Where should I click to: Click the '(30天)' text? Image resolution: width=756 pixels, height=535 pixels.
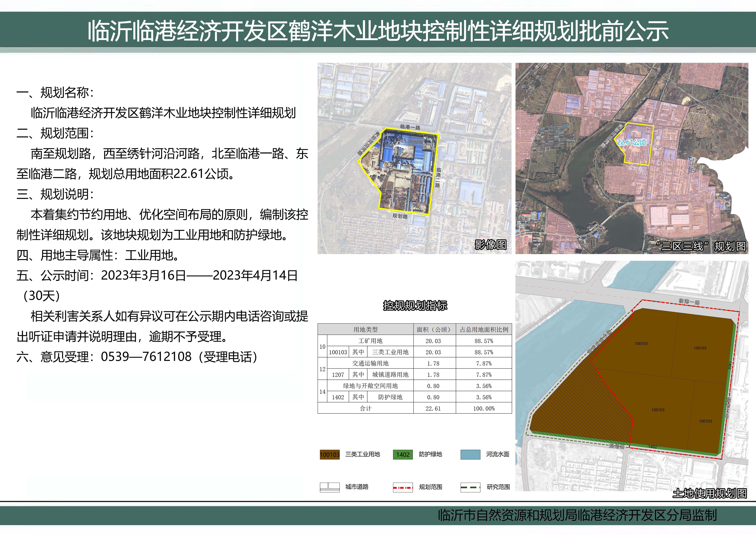coord(42,296)
